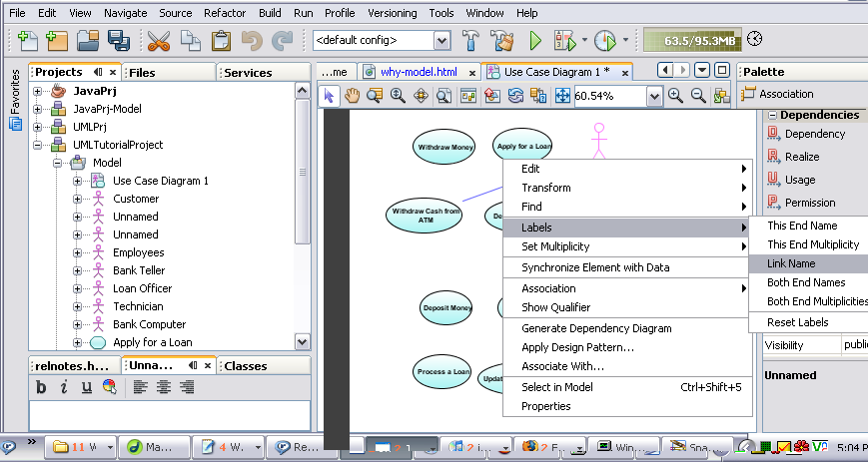Image resolution: width=868 pixels, height=462 pixels.
Task: Toggle bold formatting in documentation editor
Action: coord(42,387)
